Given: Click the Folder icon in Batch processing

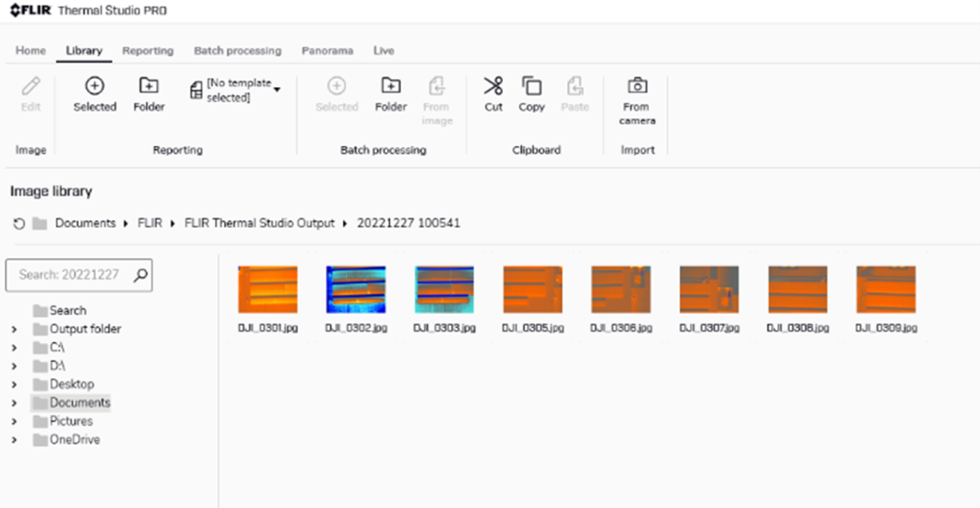Looking at the screenshot, I should [x=390, y=87].
